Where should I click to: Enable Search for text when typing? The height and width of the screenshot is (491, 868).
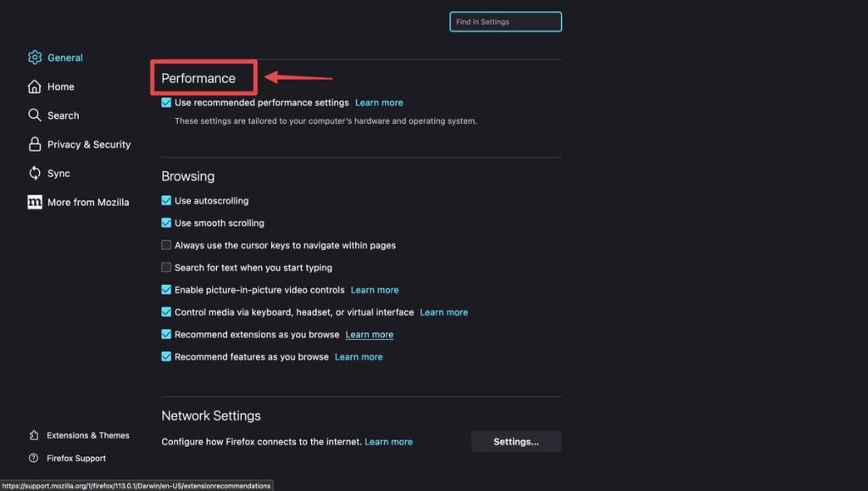pyautogui.click(x=166, y=267)
